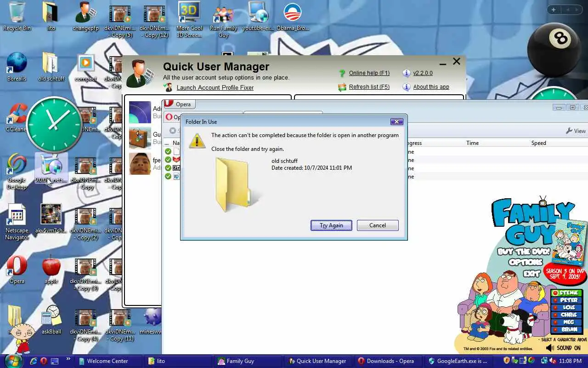The image size is (588, 368).
Task: Select the compact desktop icon
Action: (86, 67)
